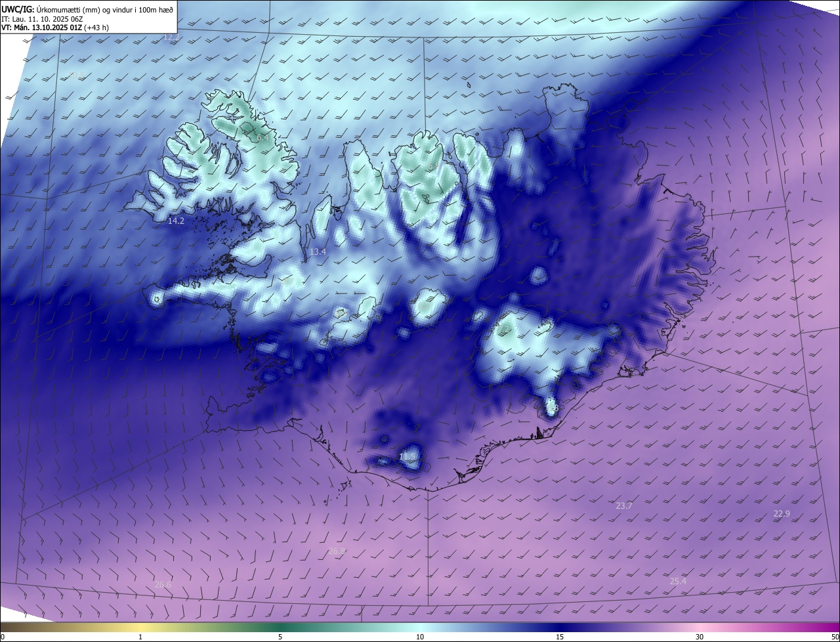Click the colorbar tick label 5
The width and height of the screenshot is (840, 642).
click(x=280, y=637)
